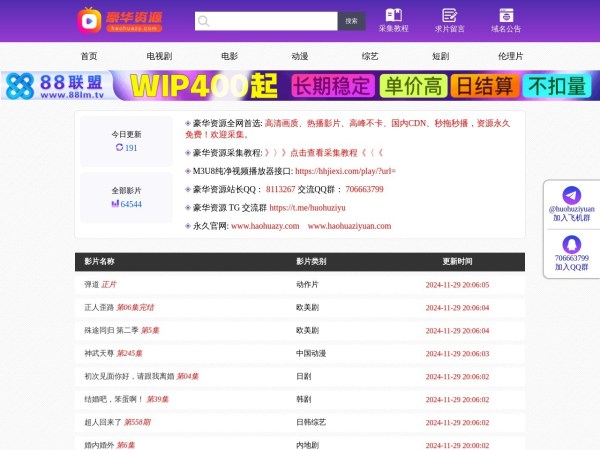Visit the www.haohuazy.com link
The image size is (600, 450).
(x=265, y=226)
